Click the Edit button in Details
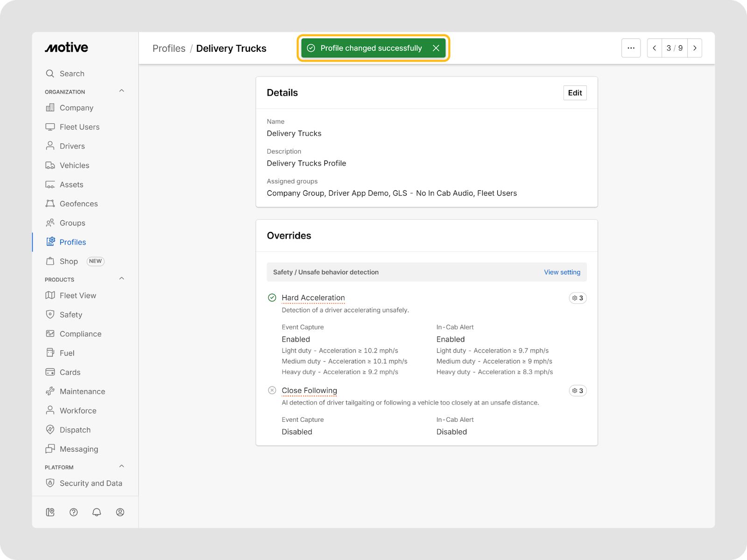Viewport: 747px width, 560px height. click(x=575, y=93)
